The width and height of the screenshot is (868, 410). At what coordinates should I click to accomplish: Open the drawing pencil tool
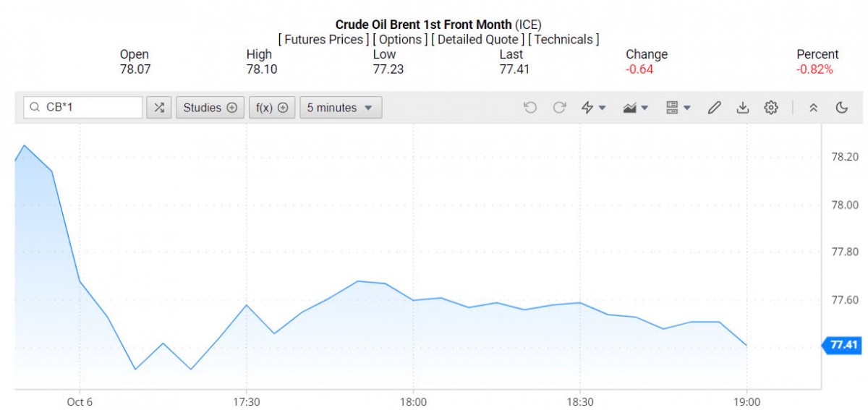714,108
